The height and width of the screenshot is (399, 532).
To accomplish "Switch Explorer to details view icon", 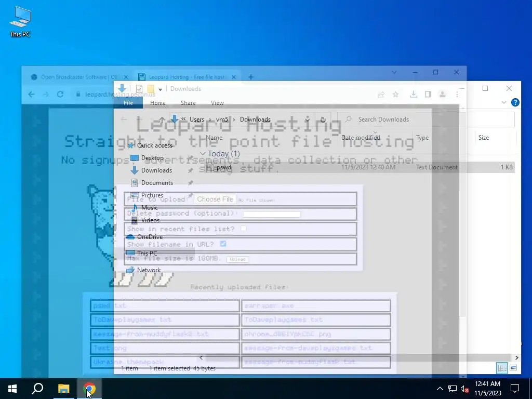I will (502, 368).
